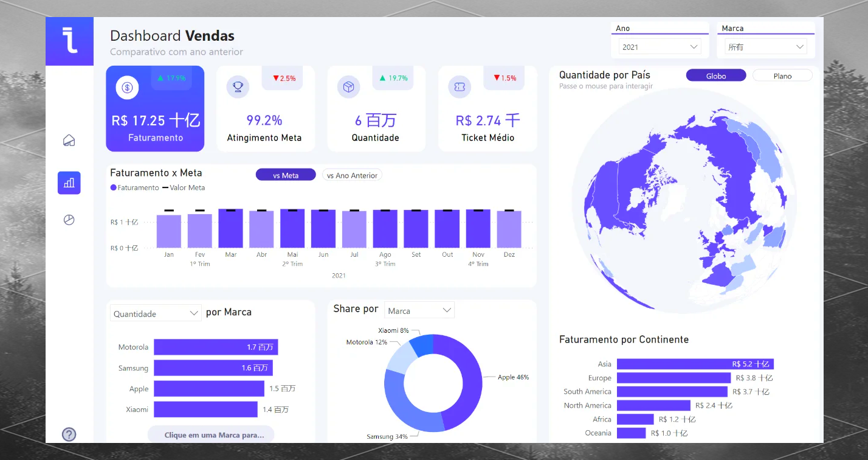This screenshot has width=868, height=460.
Task: Click the logo icon at top left
Action: [x=70, y=41]
